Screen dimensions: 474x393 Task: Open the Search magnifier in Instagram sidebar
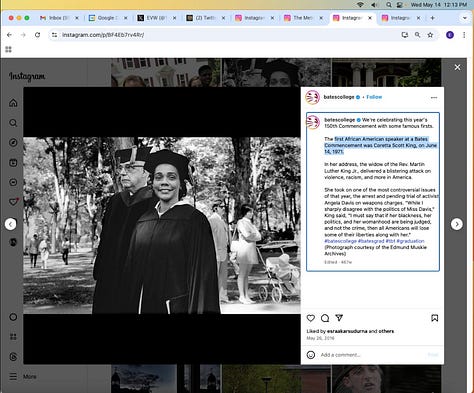click(13, 123)
